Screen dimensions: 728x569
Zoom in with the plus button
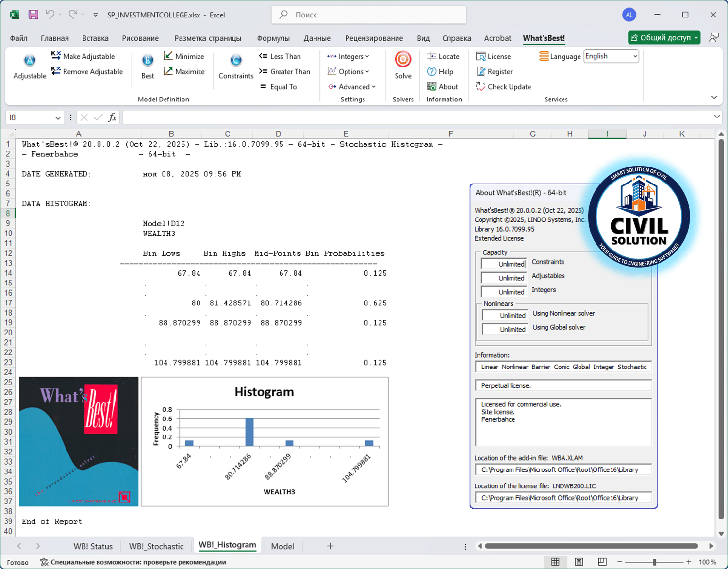click(688, 562)
